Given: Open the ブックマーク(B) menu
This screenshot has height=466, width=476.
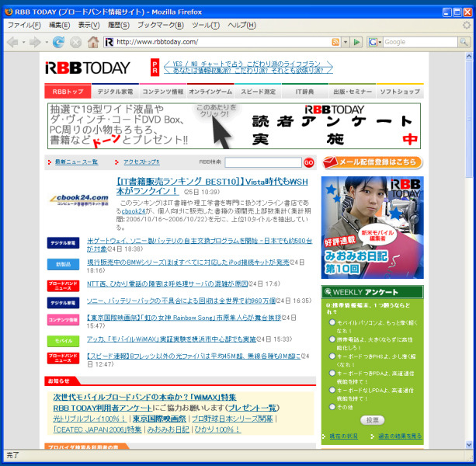Looking at the screenshot, I should click(161, 25).
